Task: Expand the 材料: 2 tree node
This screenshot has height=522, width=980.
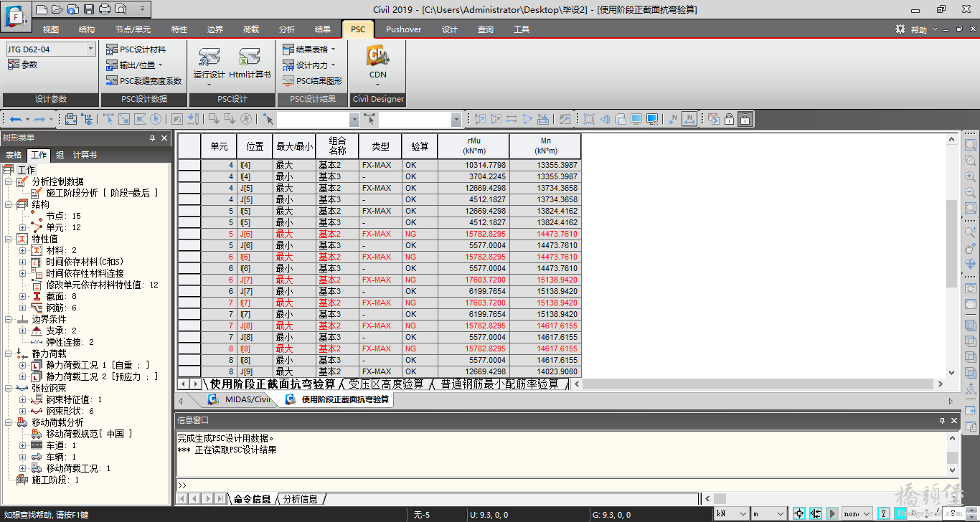Action: point(23,250)
